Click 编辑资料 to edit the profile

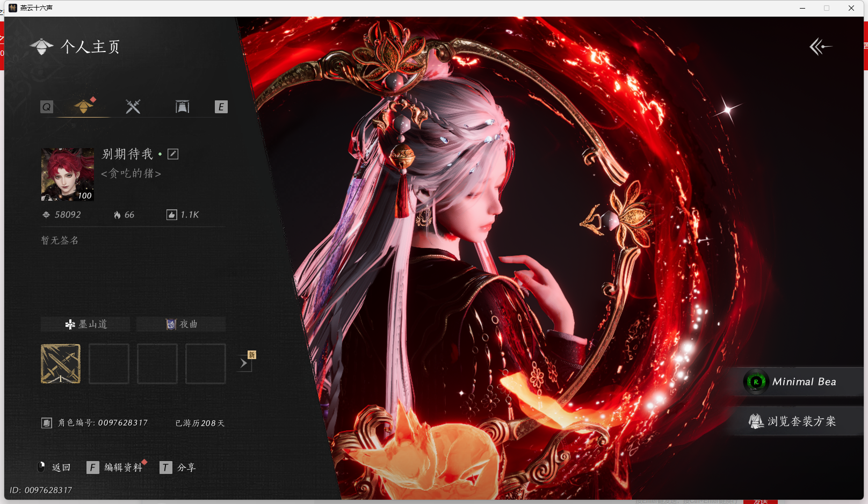123,468
